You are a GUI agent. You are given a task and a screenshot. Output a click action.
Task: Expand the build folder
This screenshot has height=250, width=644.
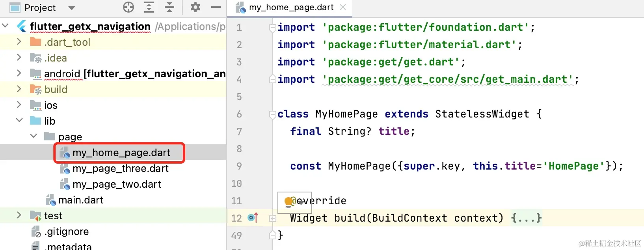point(19,89)
